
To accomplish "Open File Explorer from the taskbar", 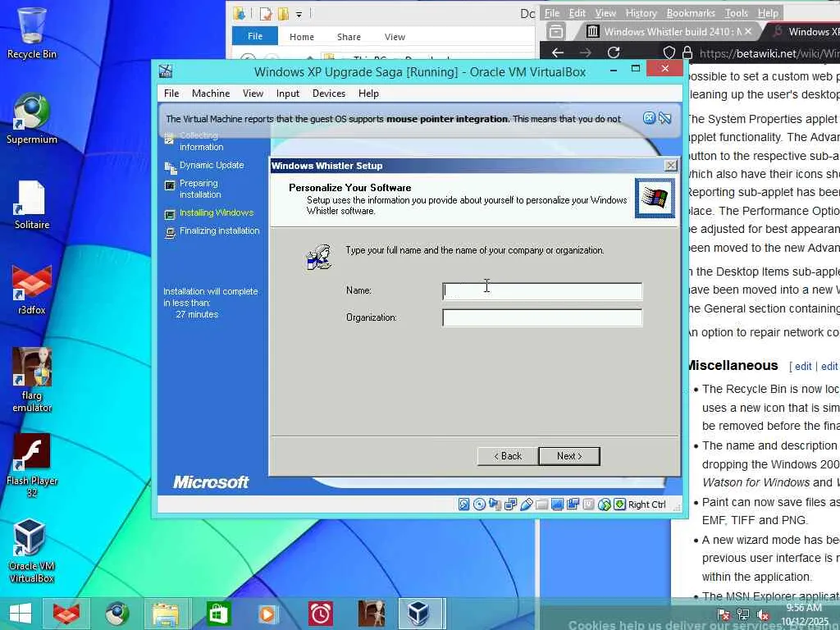I will point(166,614).
